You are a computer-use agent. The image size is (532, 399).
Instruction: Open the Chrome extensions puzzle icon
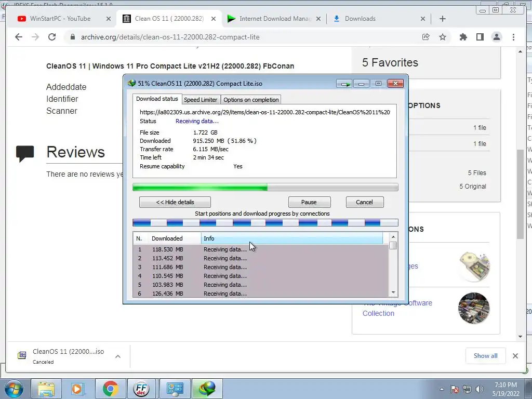tap(463, 37)
